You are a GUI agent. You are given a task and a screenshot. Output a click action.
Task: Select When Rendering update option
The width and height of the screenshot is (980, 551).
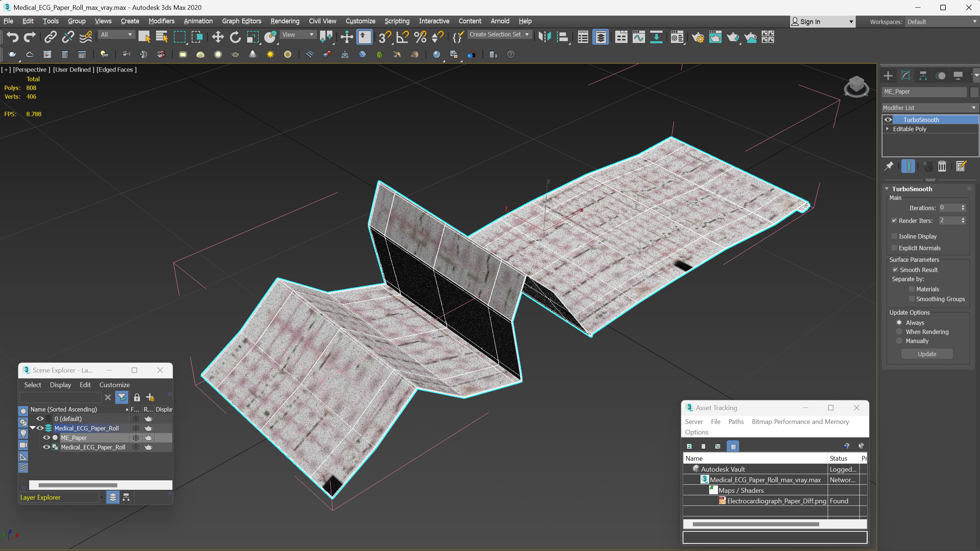(x=899, y=332)
